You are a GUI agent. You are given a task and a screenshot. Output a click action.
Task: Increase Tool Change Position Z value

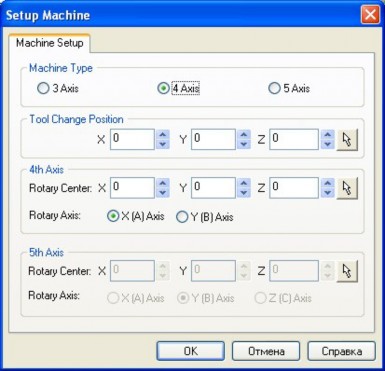pyautogui.click(x=328, y=135)
